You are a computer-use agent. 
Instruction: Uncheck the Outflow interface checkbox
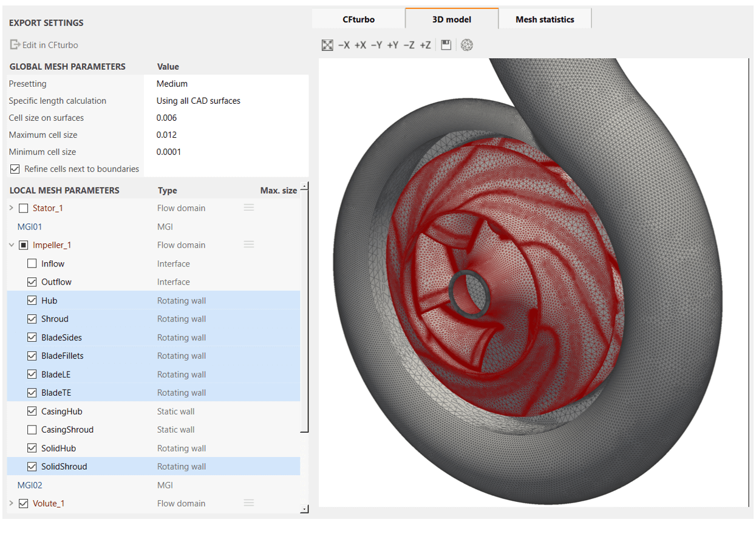(32, 282)
